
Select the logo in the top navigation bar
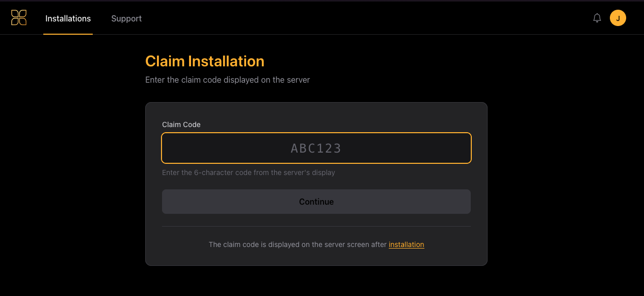pos(18,17)
